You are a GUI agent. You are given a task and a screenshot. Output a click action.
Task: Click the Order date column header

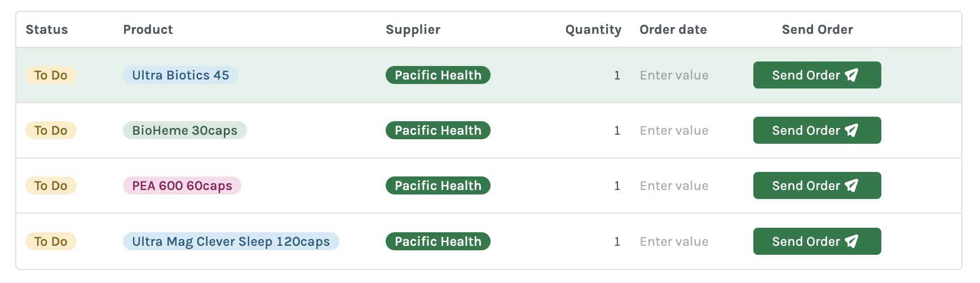(x=673, y=29)
